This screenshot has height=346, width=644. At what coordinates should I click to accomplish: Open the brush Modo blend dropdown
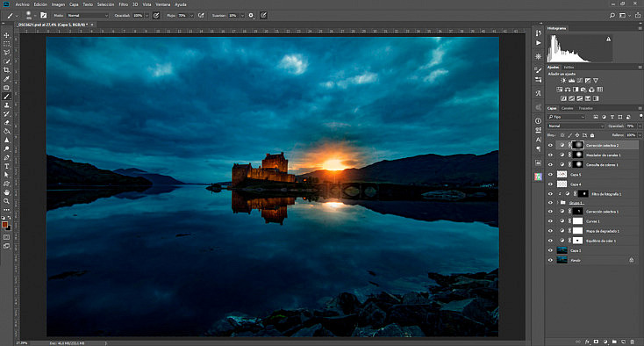pos(87,16)
